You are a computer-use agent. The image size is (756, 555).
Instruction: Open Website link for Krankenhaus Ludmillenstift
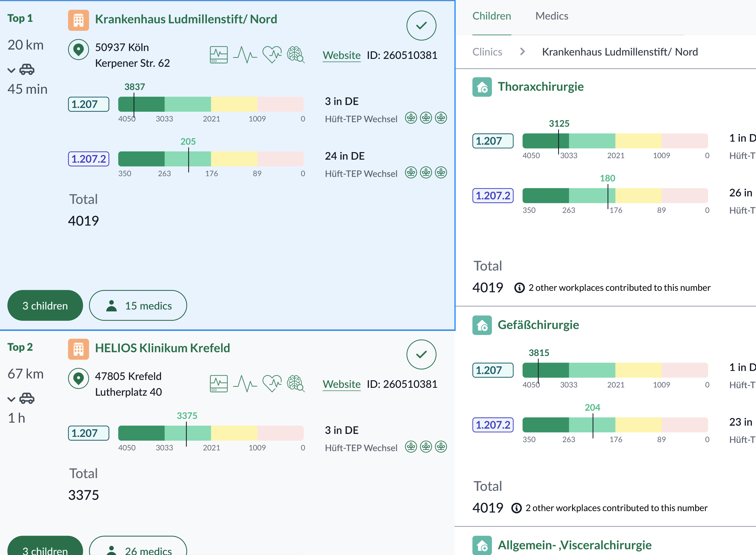point(341,55)
